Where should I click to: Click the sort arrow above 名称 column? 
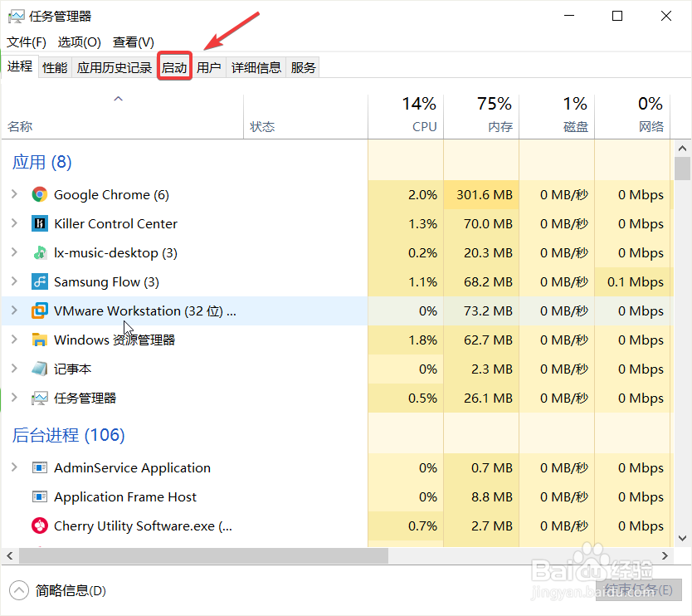[x=118, y=98]
